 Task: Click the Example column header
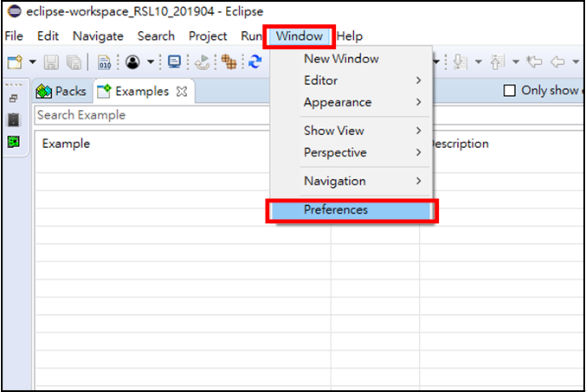click(66, 144)
